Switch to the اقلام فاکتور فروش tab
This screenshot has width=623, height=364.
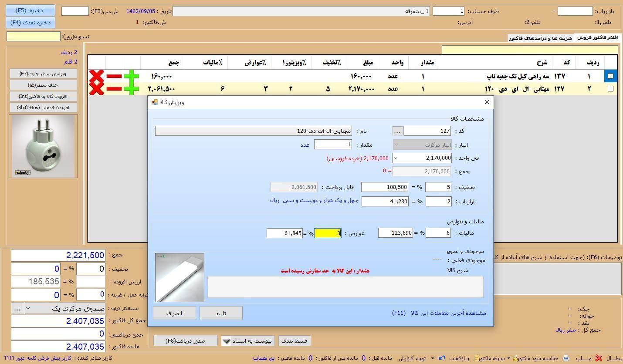pos(598,38)
